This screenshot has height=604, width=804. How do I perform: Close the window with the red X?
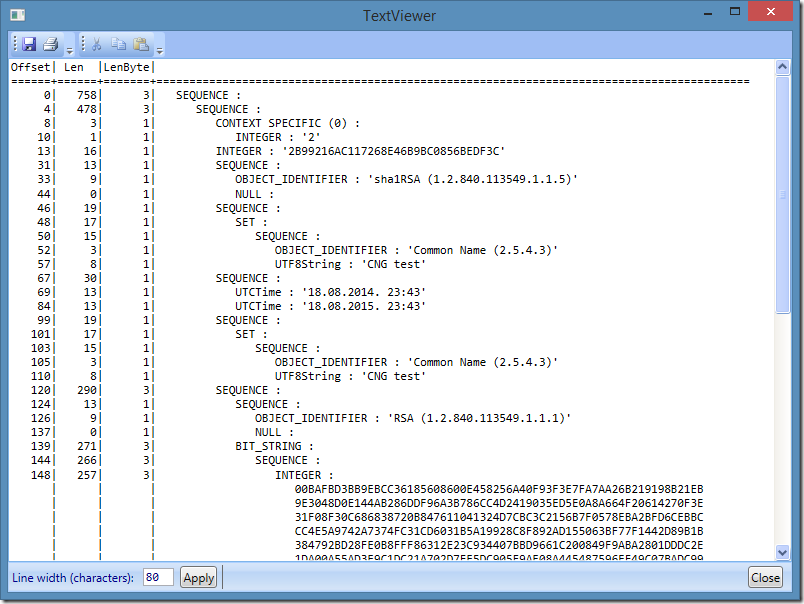[x=770, y=12]
